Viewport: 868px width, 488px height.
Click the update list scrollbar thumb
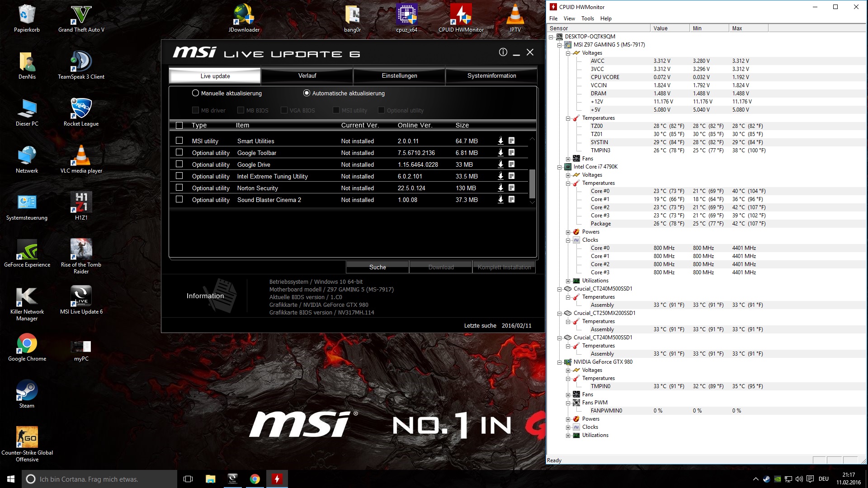(532, 183)
